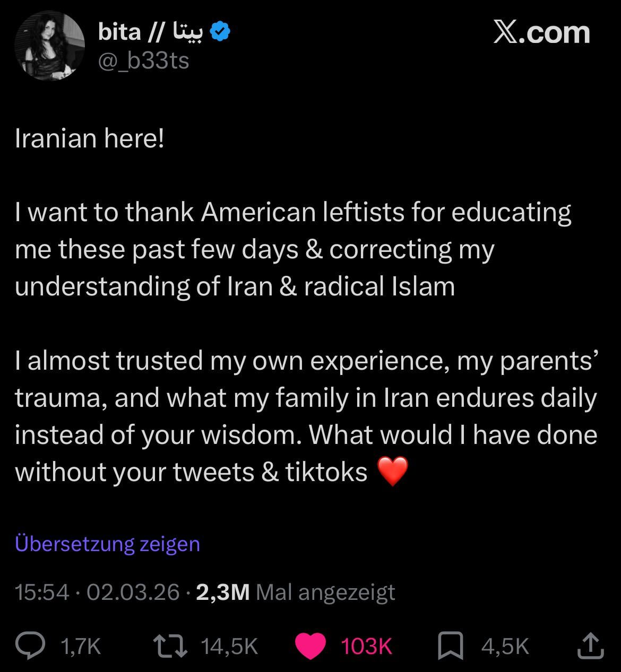Click the 02.03.26 post date

133,592
